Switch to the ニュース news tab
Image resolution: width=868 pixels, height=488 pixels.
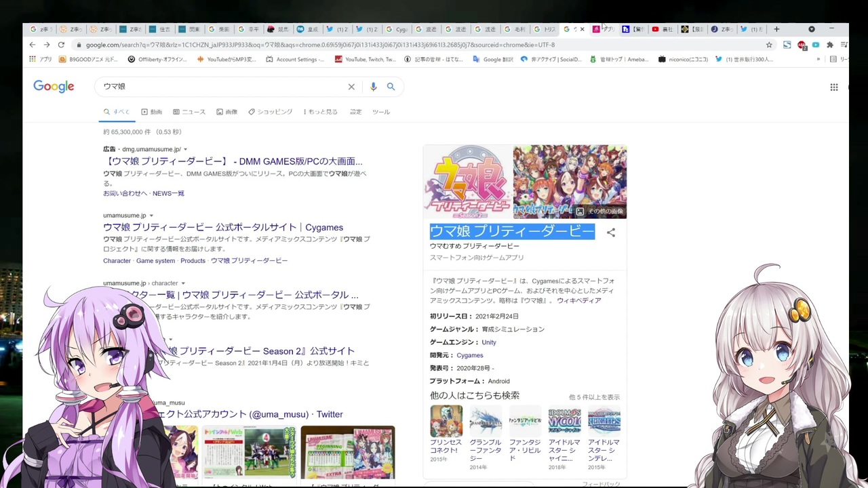[189, 112]
